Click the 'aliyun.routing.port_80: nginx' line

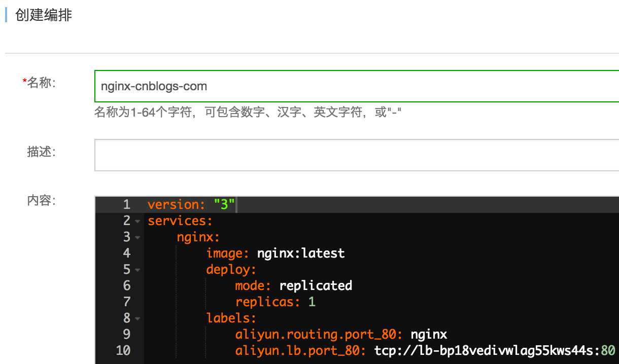[x=341, y=334]
